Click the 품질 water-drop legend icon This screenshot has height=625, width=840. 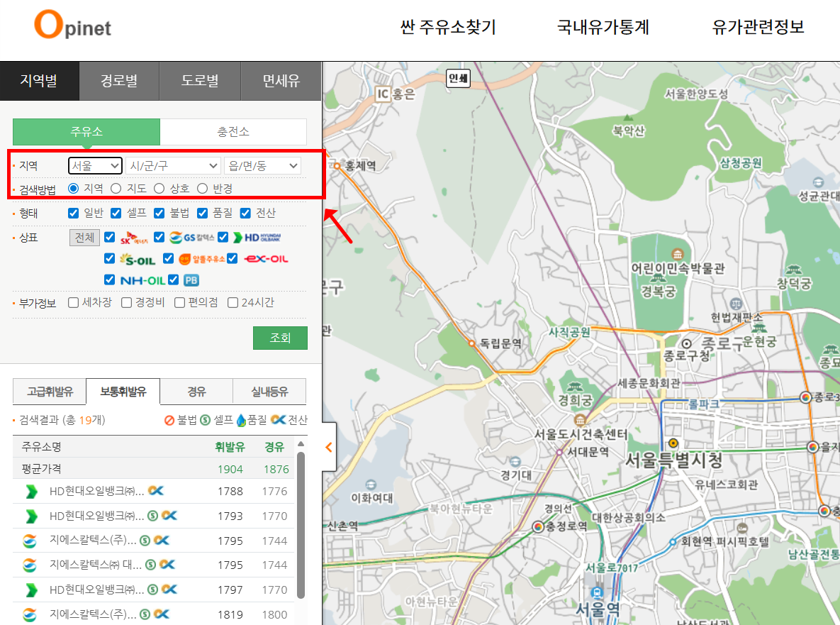tap(241, 420)
